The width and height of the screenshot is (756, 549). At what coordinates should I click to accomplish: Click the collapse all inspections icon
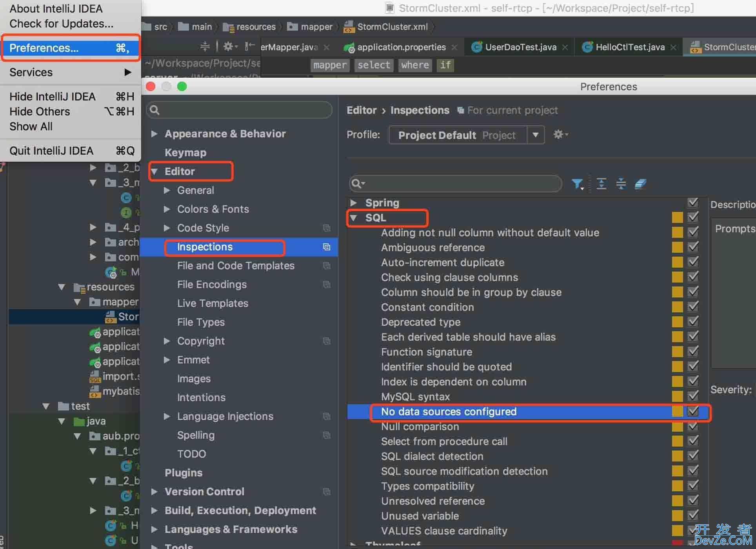click(621, 183)
